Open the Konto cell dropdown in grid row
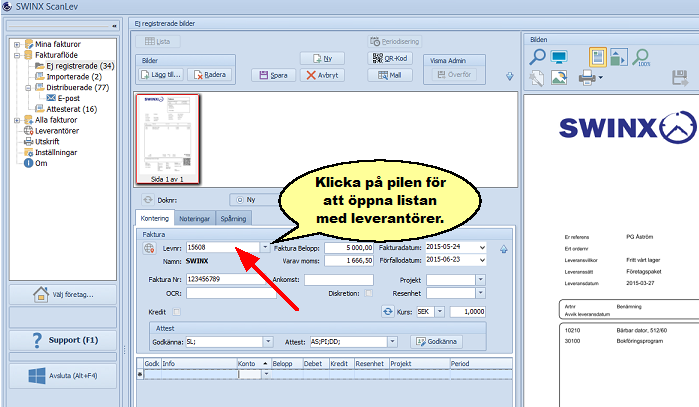Viewport: 699px width, 407px height. point(266,374)
